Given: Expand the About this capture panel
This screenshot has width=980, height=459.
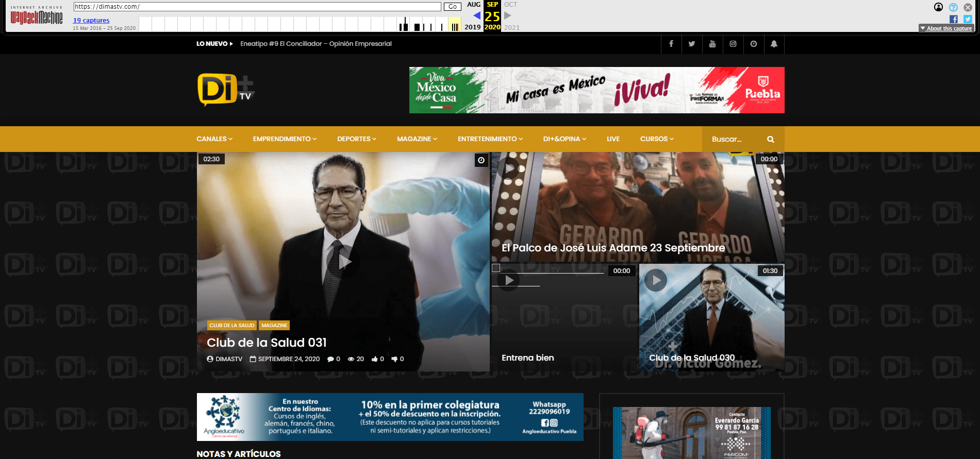Looking at the screenshot, I should coord(945,28).
